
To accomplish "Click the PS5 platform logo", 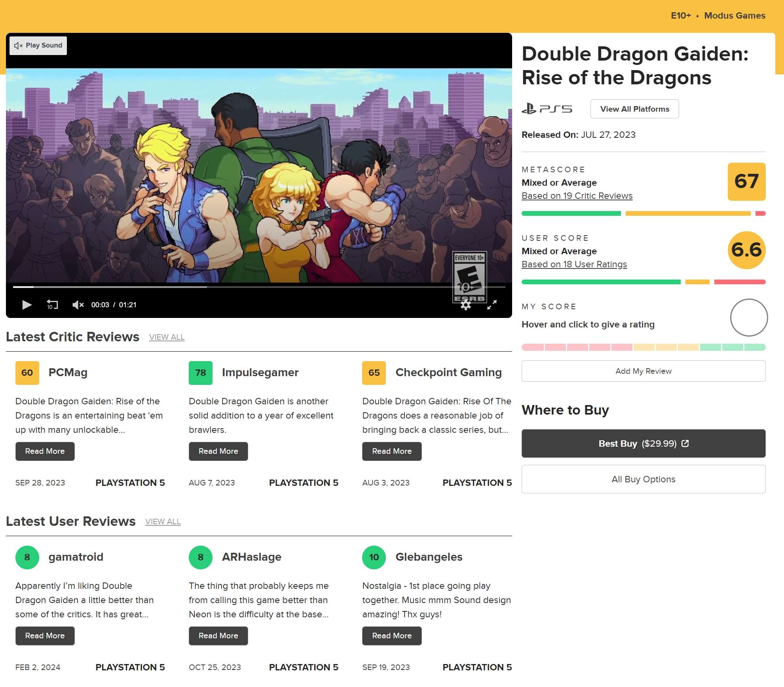I will (x=547, y=108).
